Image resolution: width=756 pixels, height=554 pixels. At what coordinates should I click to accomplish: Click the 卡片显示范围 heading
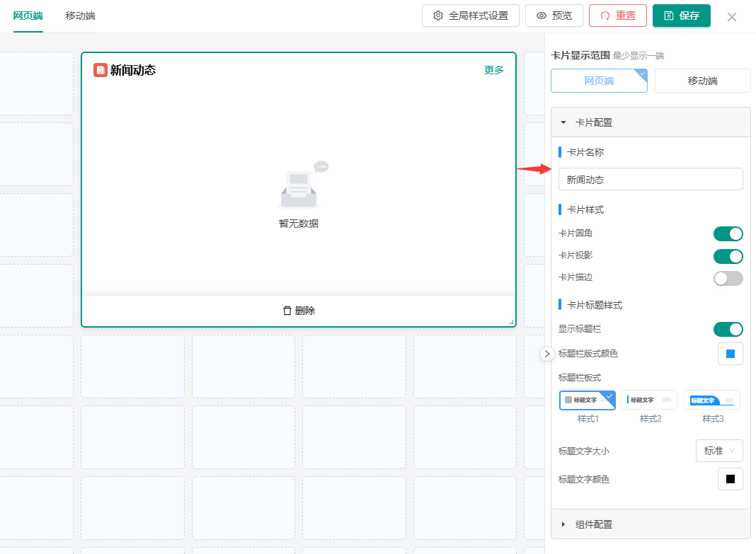coord(580,55)
